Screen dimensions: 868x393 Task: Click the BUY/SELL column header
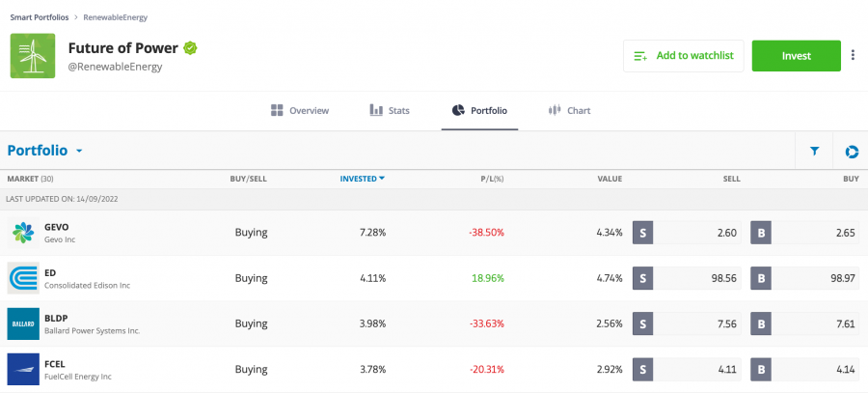(248, 179)
